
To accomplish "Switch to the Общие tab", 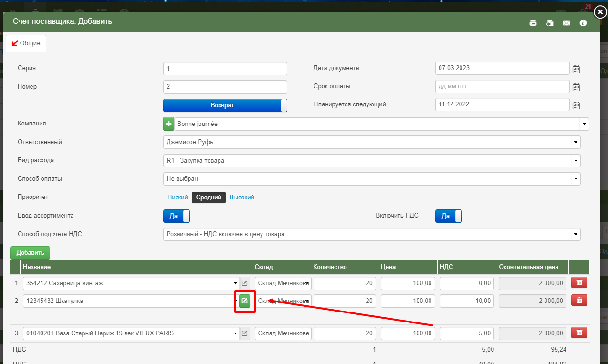I will (x=26, y=43).
